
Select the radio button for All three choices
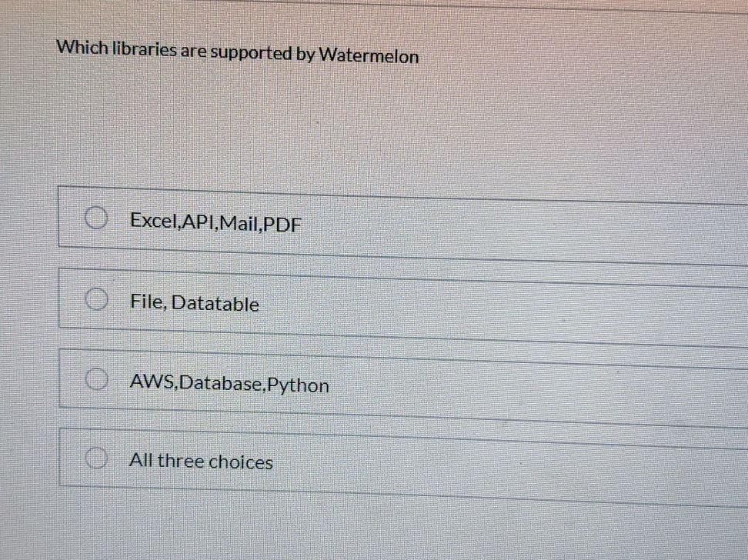click(95, 457)
